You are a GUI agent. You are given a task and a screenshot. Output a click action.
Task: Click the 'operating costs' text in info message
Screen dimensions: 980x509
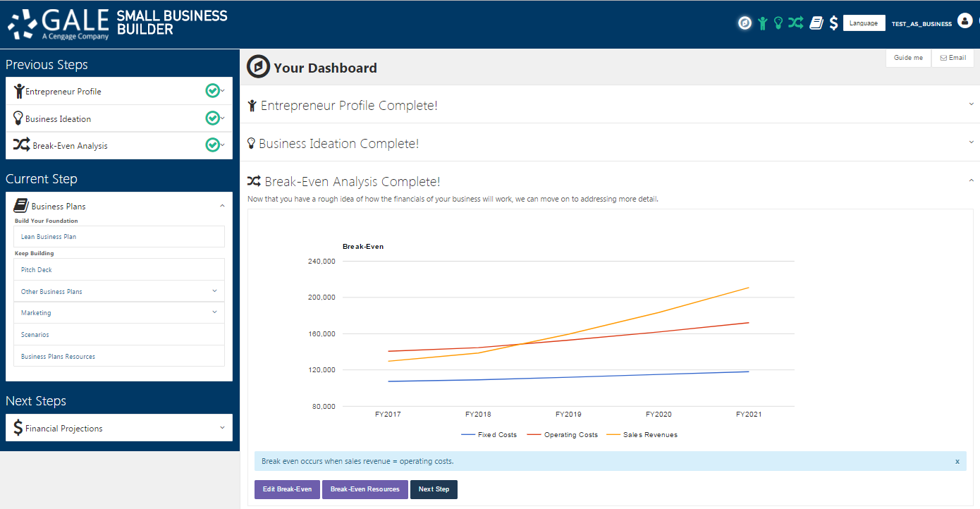point(426,462)
